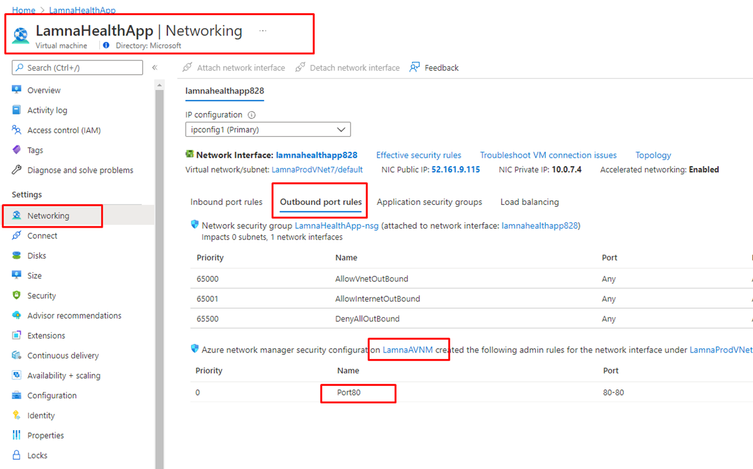Click the sidebar vertical scrollbar

click(x=159, y=278)
